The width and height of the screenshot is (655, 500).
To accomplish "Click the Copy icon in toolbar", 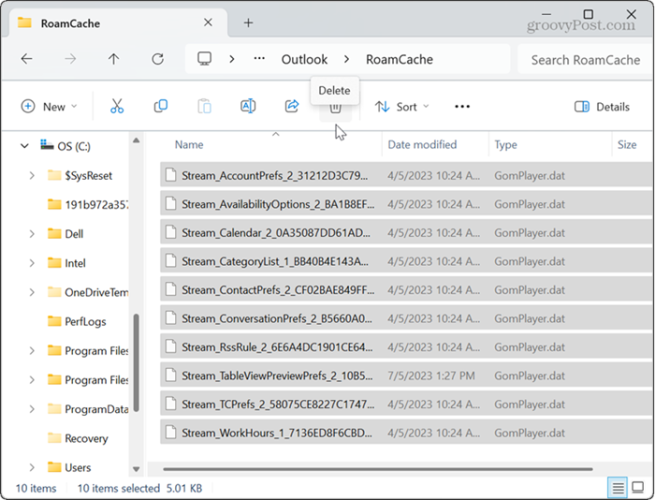I will point(161,106).
